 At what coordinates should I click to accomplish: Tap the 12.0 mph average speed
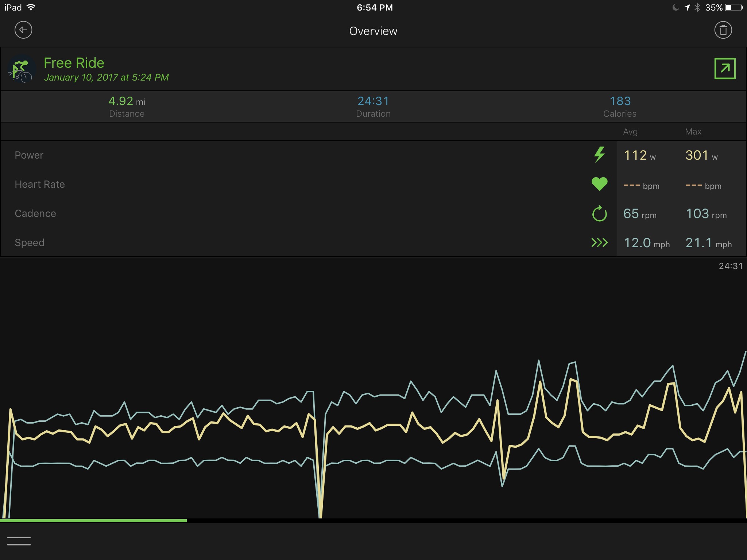click(647, 243)
